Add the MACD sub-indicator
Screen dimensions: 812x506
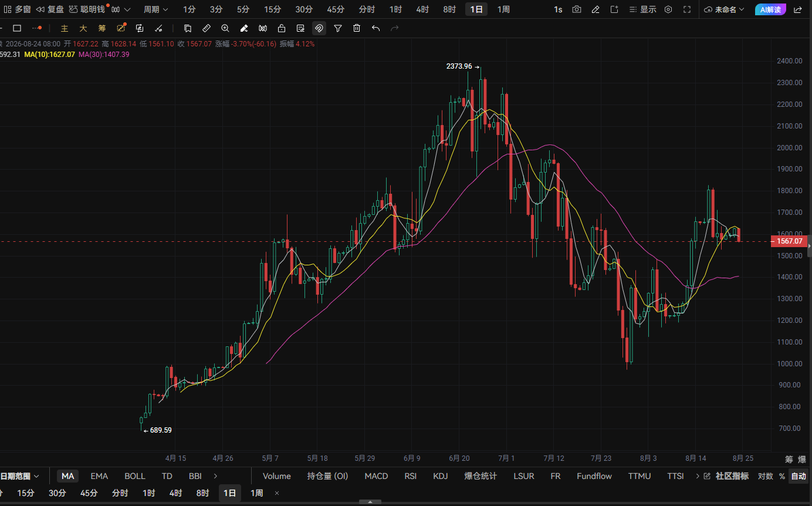376,476
